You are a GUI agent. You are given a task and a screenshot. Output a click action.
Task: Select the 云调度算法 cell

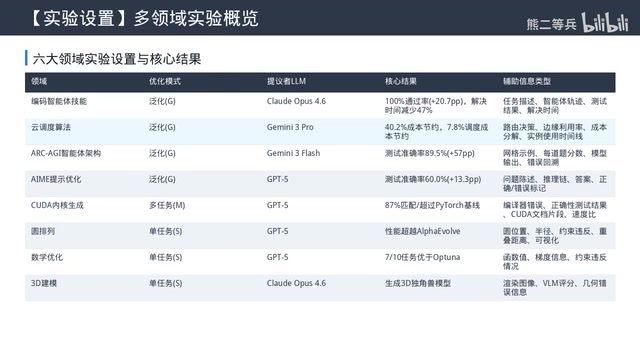(51, 127)
